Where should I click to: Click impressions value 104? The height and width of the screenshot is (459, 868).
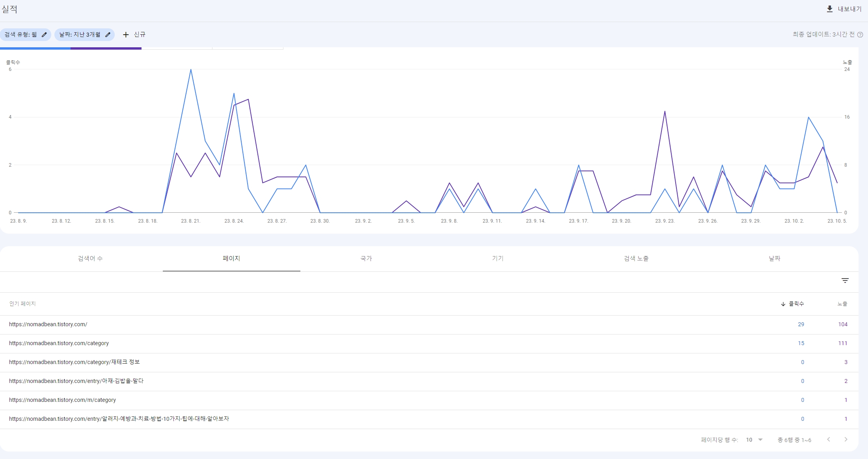tap(843, 325)
